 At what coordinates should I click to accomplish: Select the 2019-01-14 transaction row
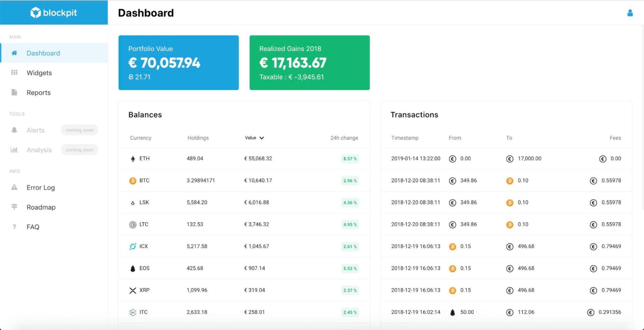(506, 158)
